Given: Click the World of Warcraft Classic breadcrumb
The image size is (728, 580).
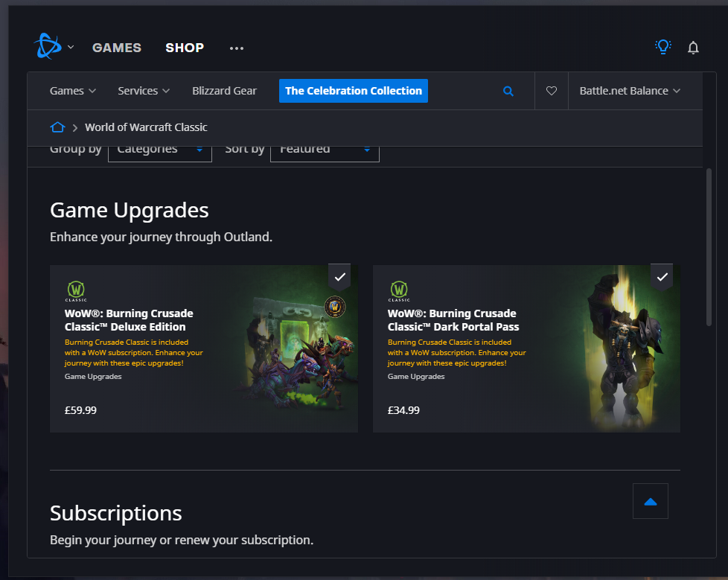Looking at the screenshot, I should coord(146,127).
